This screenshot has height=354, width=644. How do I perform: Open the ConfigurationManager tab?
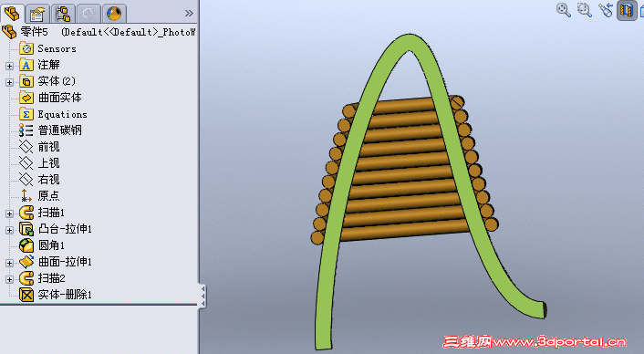click(63, 14)
